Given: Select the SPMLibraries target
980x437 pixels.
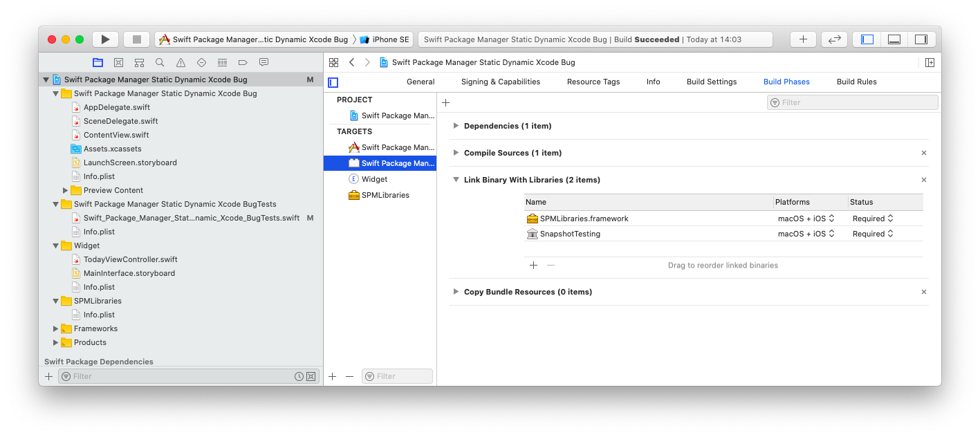Looking at the screenshot, I should [x=380, y=195].
